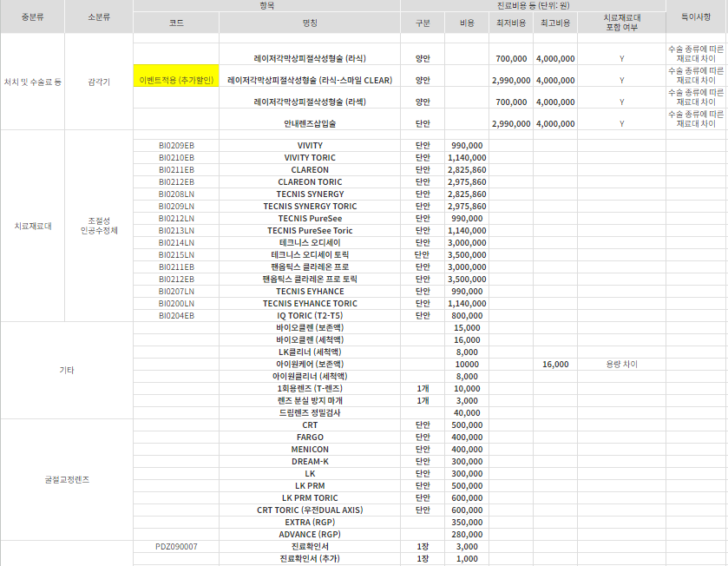
Task: Click the 특이사항 column header
Action: point(696,16)
